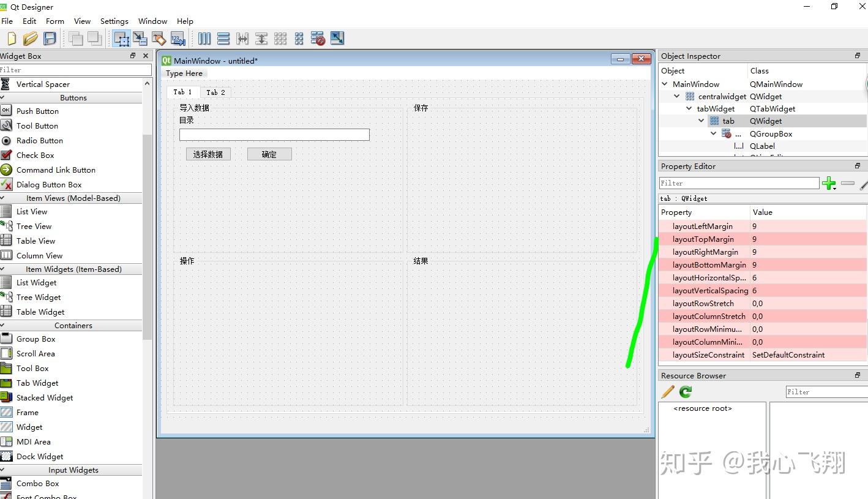Click the Reload resources icon in Resource Browser

[685, 392]
